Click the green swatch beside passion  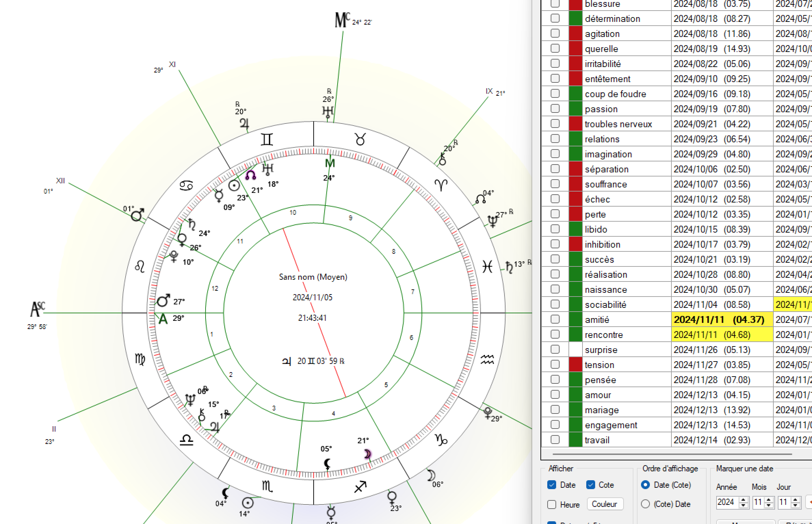click(x=575, y=109)
